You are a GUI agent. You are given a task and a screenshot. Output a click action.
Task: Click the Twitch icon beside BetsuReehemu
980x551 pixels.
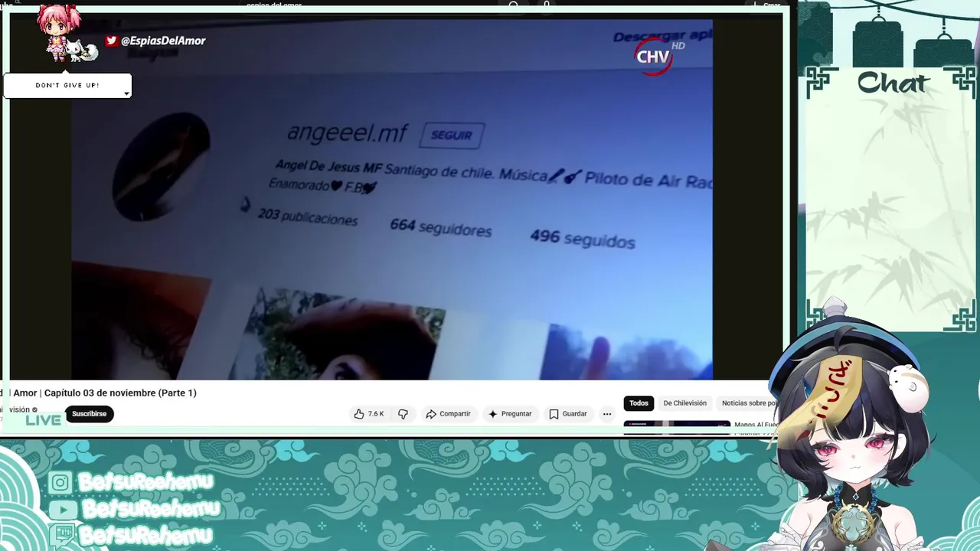click(63, 534)
